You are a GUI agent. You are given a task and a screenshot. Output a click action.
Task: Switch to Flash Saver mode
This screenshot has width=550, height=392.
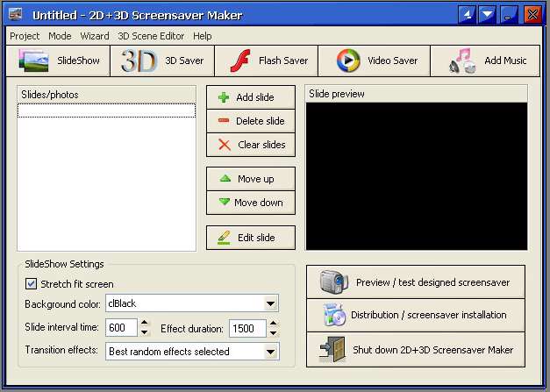pyautogui.click(x=267, y=61)
